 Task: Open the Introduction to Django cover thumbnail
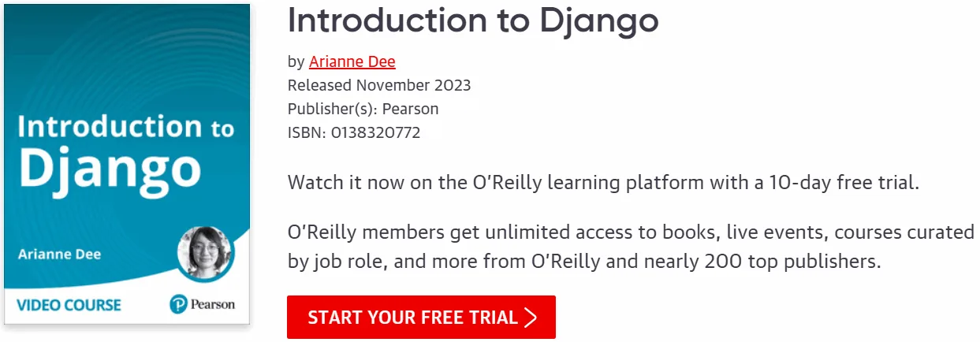point(127,164)
